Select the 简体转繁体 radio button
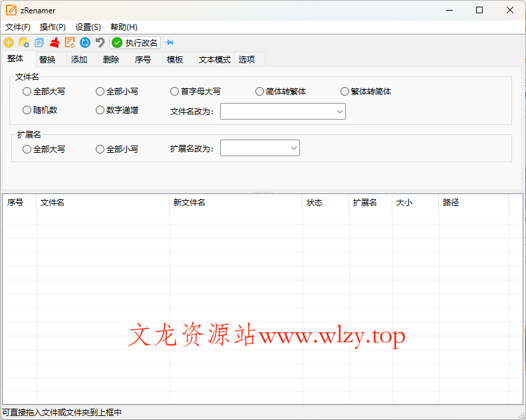526x420 pixels. (281, 92)
